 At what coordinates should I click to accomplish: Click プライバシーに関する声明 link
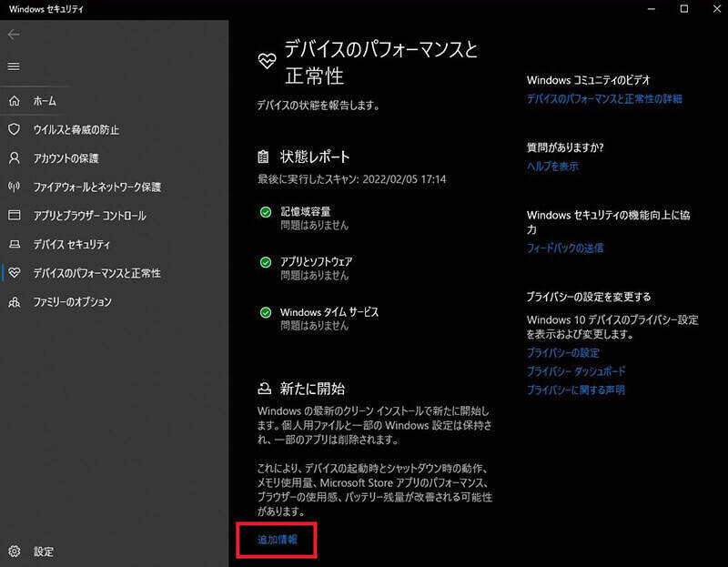(x=576, y=390)
